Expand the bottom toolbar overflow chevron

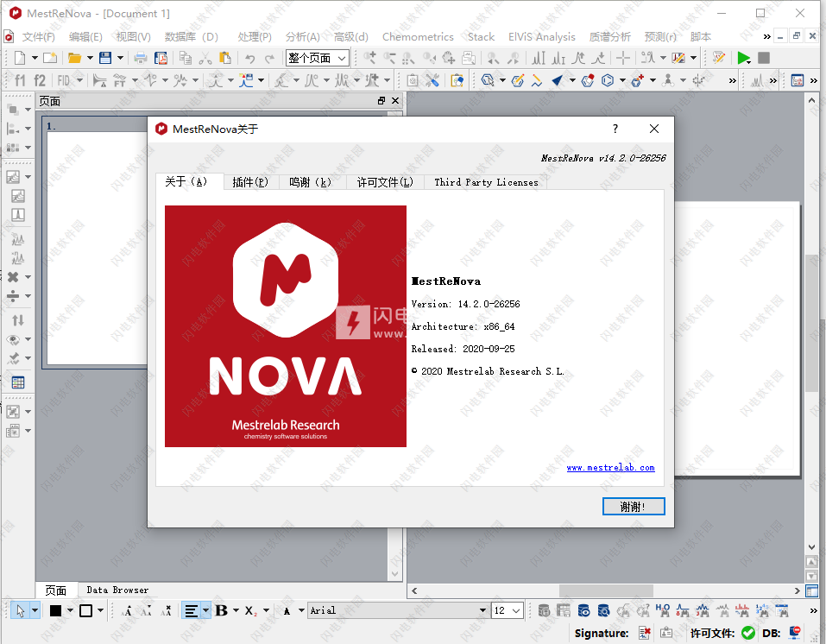[813, 610]
